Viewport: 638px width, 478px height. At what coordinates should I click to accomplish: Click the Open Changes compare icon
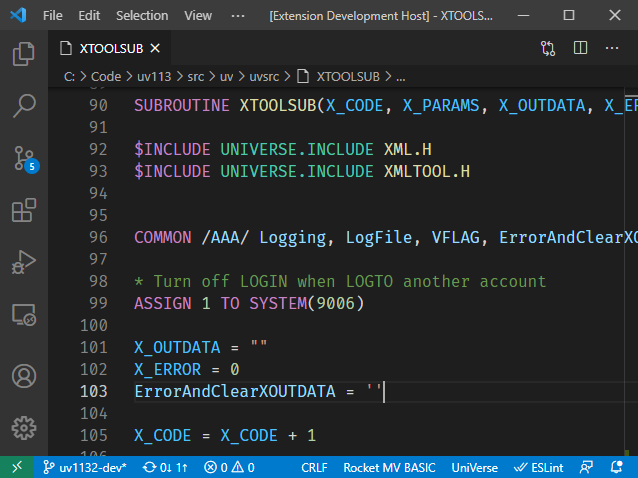[548, 48]
